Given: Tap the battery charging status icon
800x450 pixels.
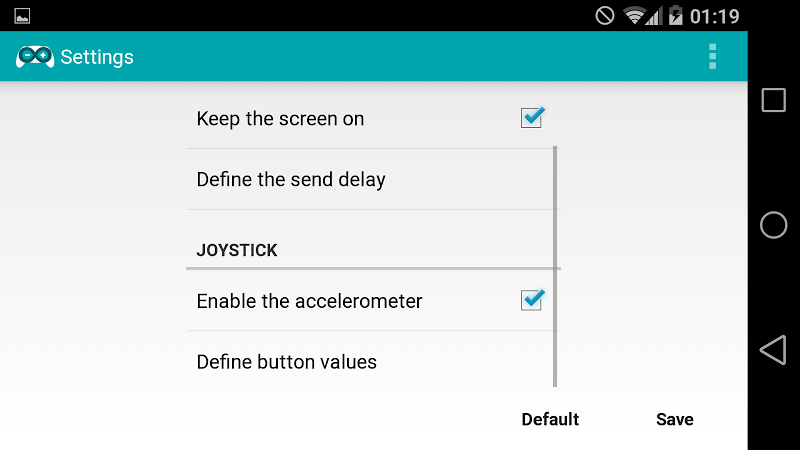Looking at the screenshot, I should click(x=676, y=15).
